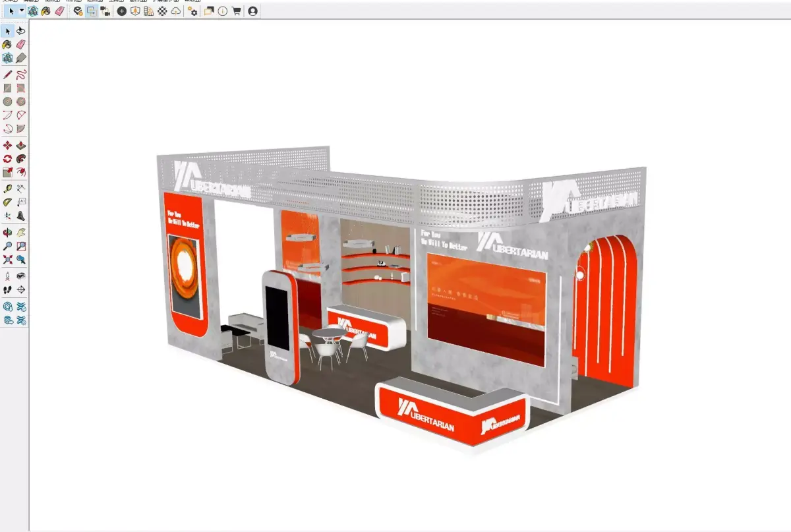
Task: Click Make Component cube icon in top toolbar
Action: click(x=33, y=11)
